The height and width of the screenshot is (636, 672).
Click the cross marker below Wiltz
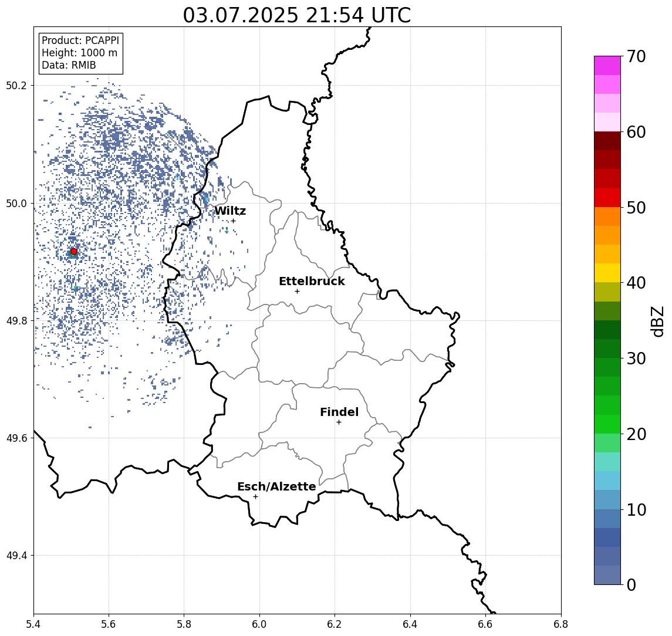point(233,221)
